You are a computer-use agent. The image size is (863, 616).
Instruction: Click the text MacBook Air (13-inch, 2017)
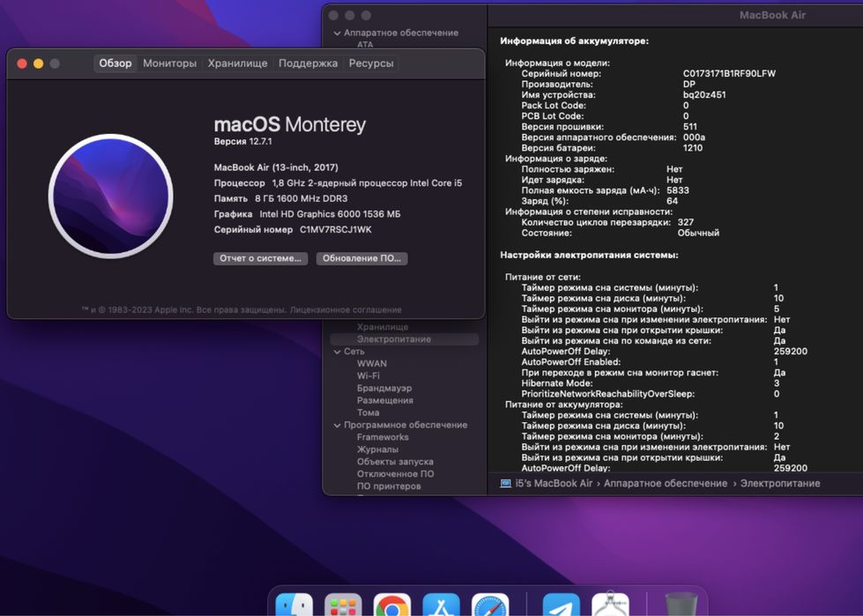(276, 167)
